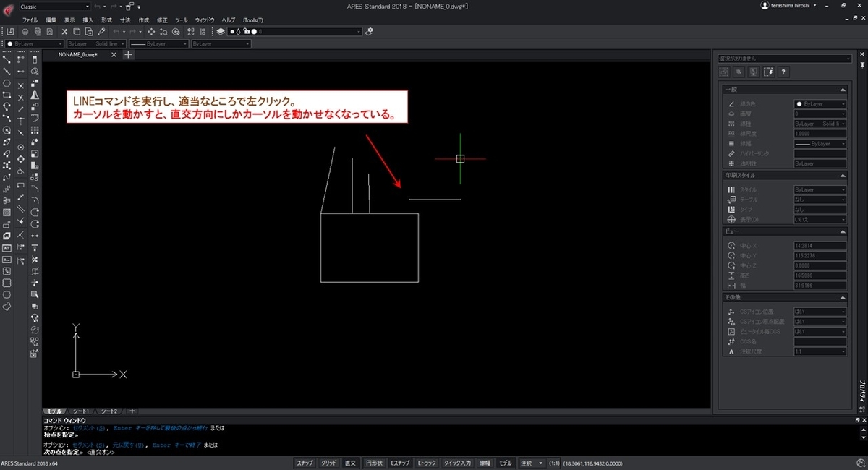
Task: Click the Undo icon
Action: (x=116, y=31)
